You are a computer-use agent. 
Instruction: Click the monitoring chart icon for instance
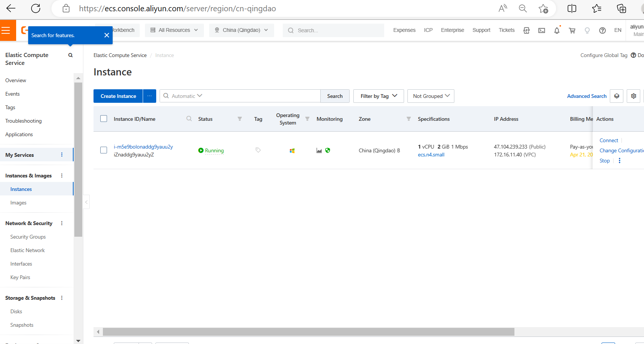pyautogui.click(x=319, y=150)
